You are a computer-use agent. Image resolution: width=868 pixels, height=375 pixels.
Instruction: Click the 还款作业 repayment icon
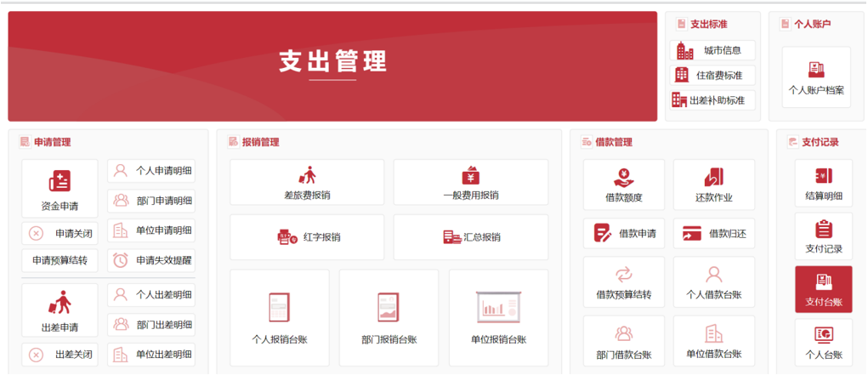(x=713, y=178)
